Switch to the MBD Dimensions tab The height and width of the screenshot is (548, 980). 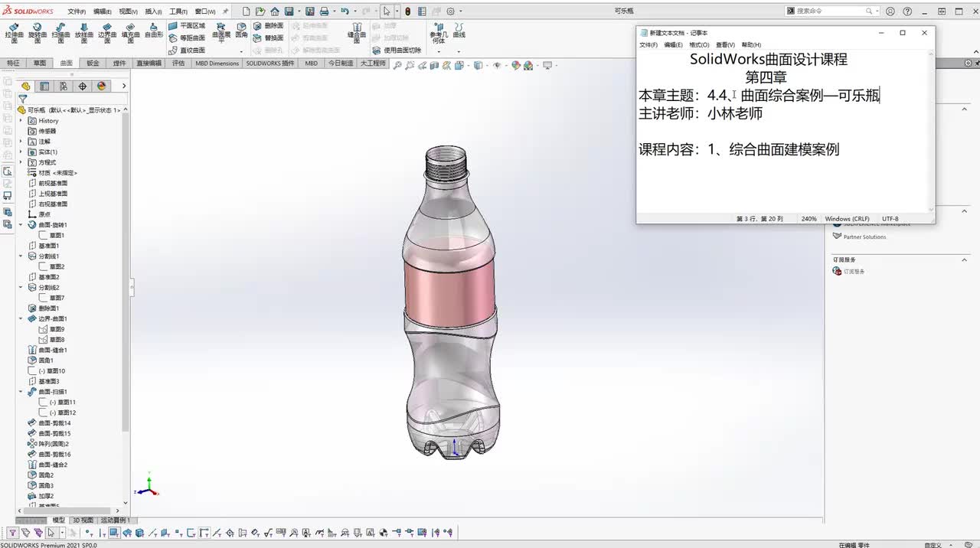click(x=217, y=64)
